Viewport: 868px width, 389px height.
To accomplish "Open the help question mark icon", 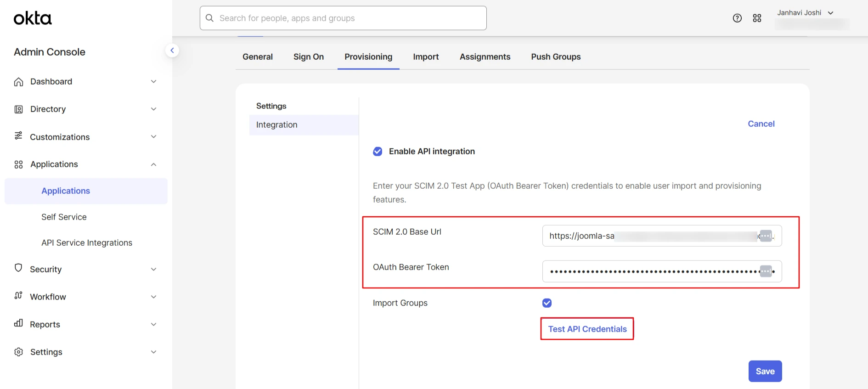I will [737, 18].
